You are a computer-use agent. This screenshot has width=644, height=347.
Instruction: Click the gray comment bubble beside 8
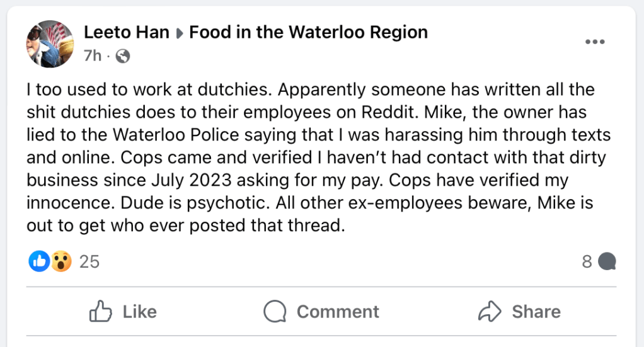606,261
